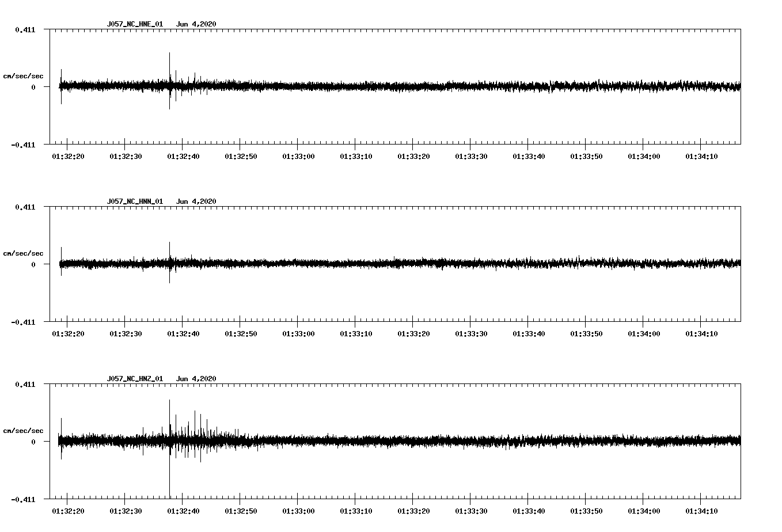Click the 01:34:10 time label under HNE plot
Image resolution: width=782 pixels, height=532 pixels.
tap(701, 157)
